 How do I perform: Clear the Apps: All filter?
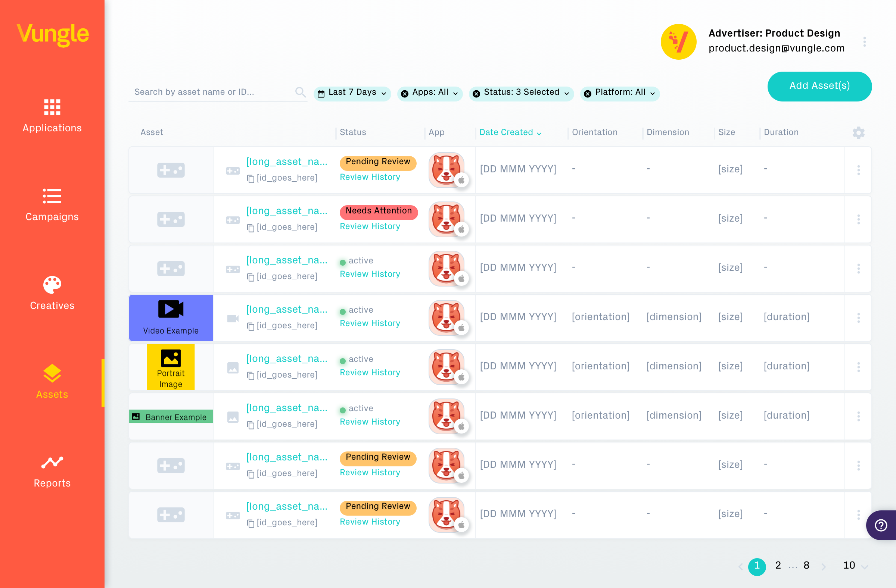tap(405, 94)
